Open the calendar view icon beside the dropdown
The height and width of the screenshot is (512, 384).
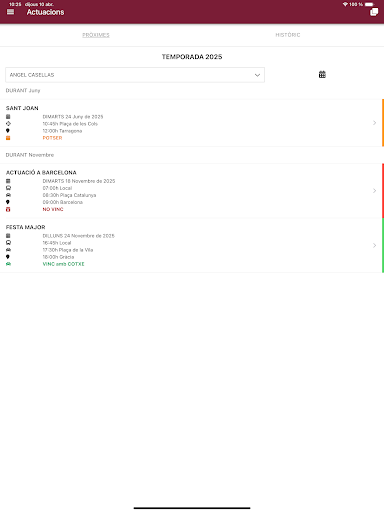[x=322, y=74]
